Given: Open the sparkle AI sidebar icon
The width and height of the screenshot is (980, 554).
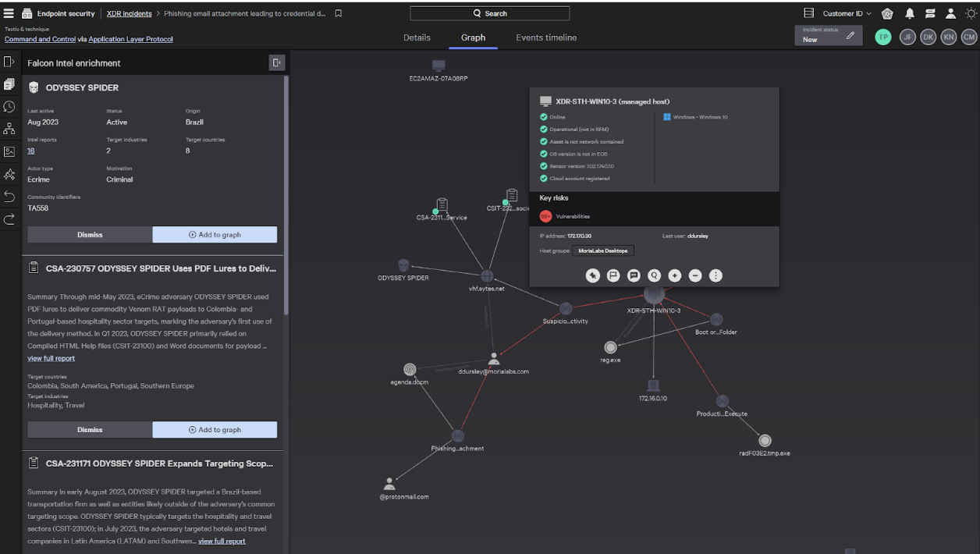Looking at the screenshot, I should [x=9, y=174].
